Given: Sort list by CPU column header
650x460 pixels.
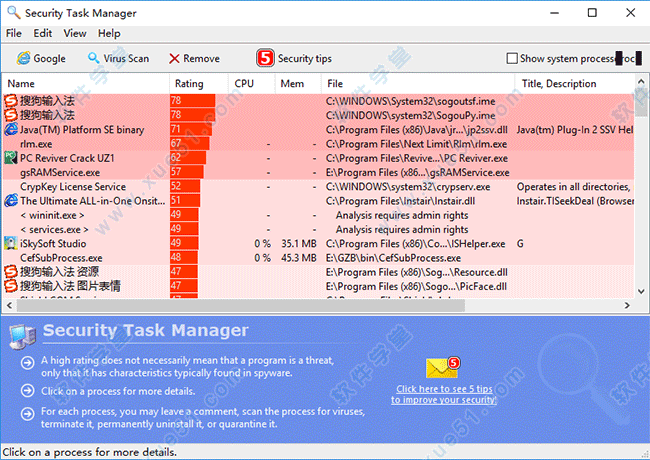Looking at the screenshot, I should tap(251, 84).
